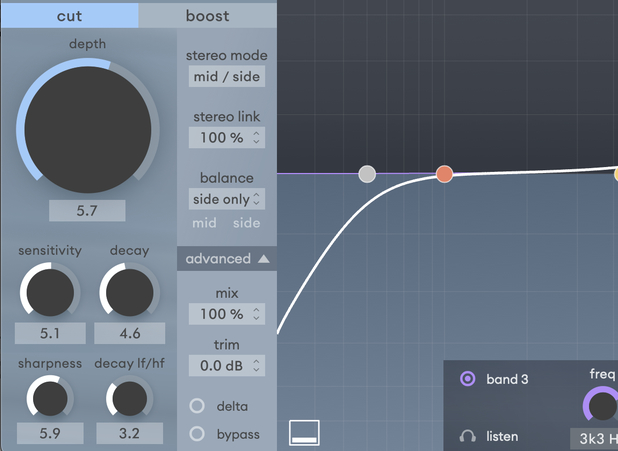Viewport: 618px width, 451px height.
Task: Select the orange EQ node on the curve
Action: coord(444,174)
